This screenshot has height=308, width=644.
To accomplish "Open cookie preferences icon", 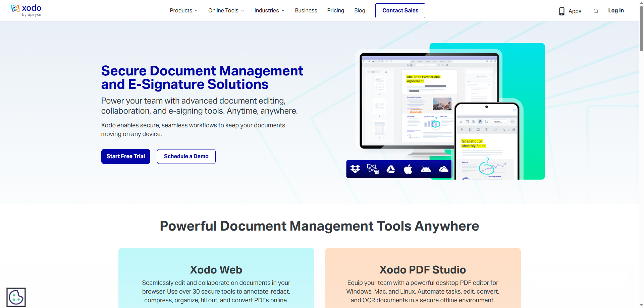I will 16,297.
